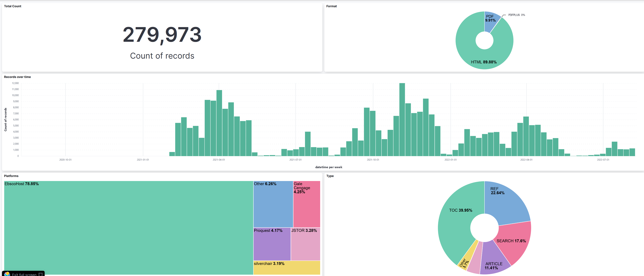
Task: Click the Elastic logo icon
Action: click(7, 274)
